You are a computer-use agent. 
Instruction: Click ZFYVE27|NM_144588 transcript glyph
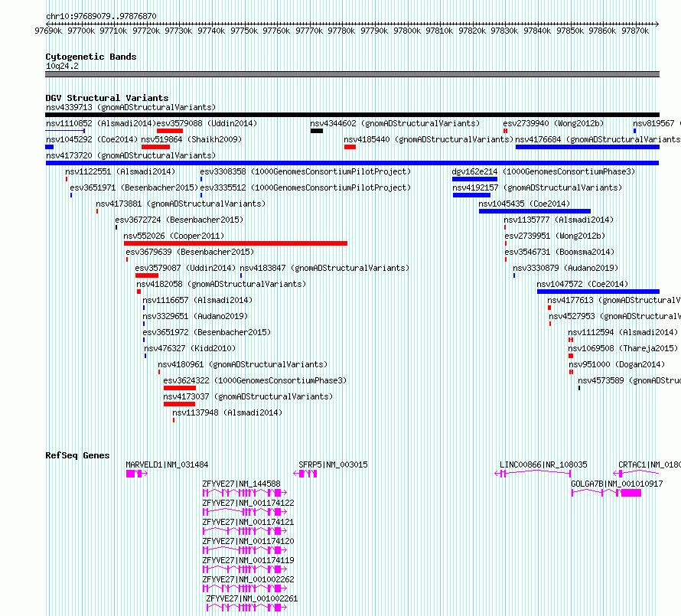tap(245, 493)
